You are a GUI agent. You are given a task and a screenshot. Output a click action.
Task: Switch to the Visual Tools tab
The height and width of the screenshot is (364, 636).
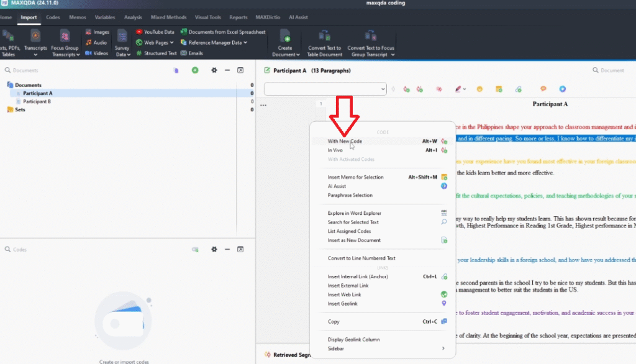[x=209, y=17]
